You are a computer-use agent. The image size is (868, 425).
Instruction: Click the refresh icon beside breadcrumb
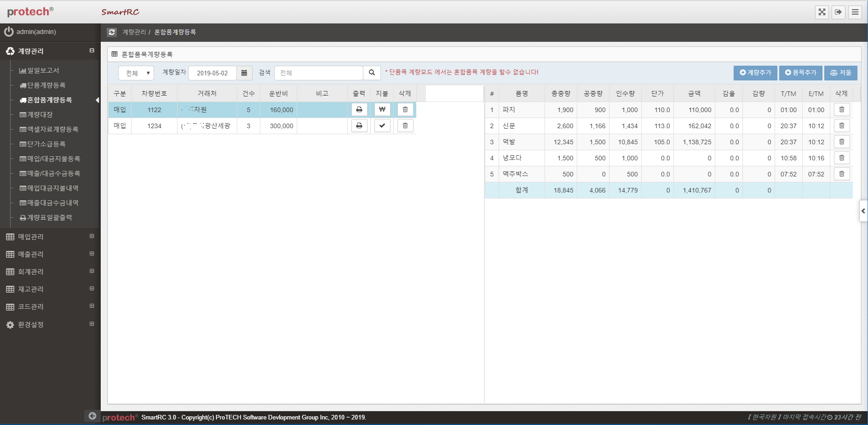112,32
